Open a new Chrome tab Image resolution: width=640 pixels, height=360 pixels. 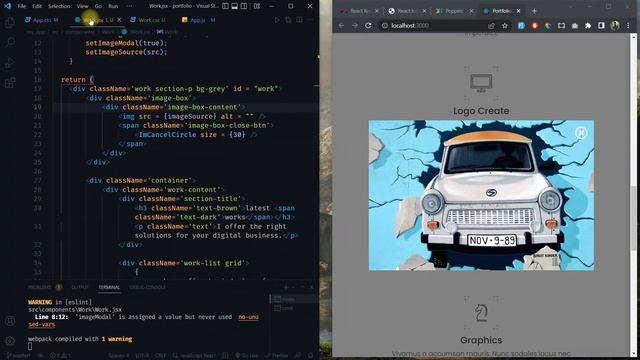pos(534,11)
